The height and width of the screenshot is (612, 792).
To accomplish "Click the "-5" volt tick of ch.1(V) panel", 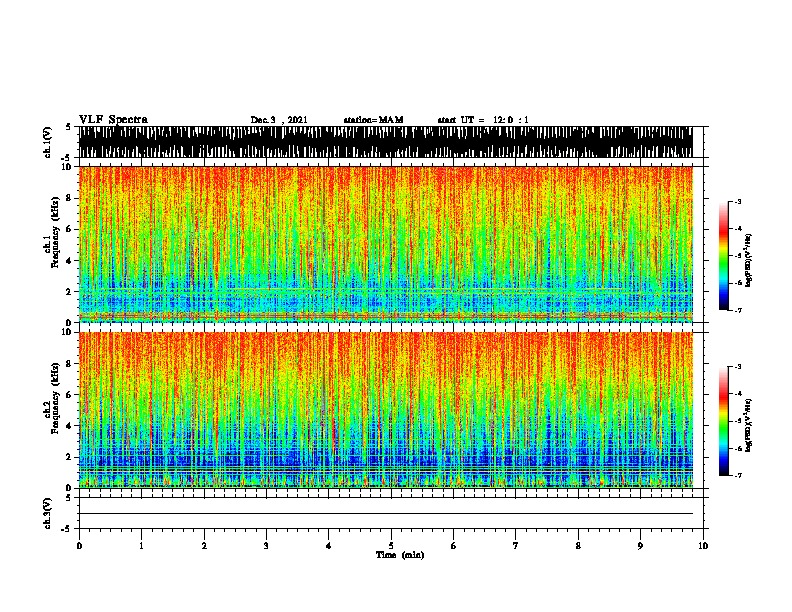I will pos(66,158).
